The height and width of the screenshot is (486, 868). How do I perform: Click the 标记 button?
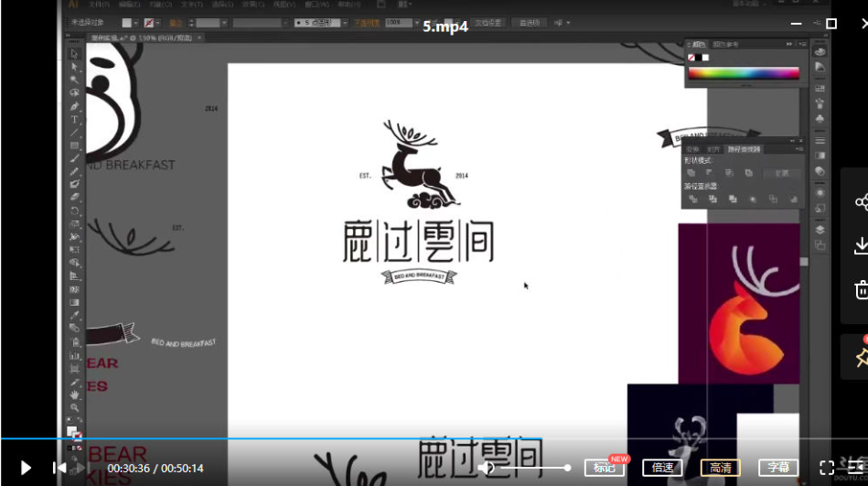604,468
